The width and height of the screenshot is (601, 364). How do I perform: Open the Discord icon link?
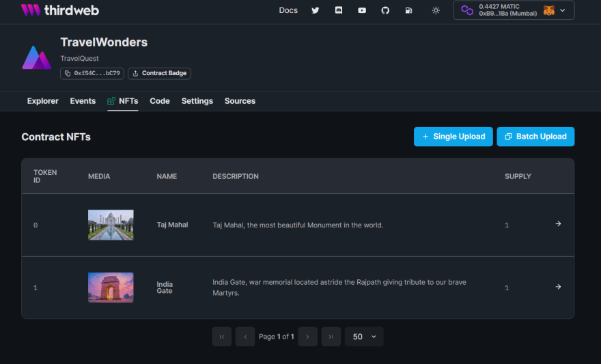pyautogui.click(x=339, y=10)
